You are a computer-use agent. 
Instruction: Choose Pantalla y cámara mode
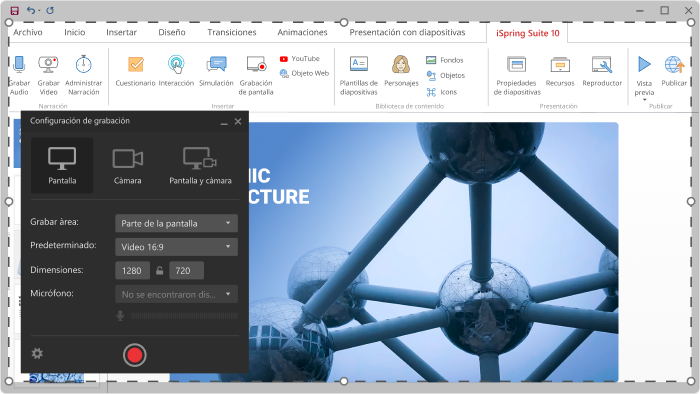(200, 166)
